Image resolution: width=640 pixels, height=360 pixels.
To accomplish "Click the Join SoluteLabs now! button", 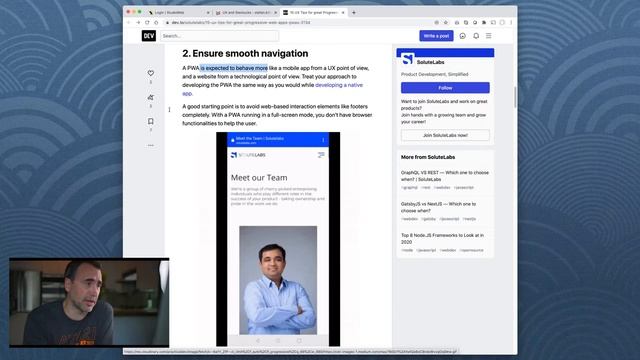I will click(445, 135).
